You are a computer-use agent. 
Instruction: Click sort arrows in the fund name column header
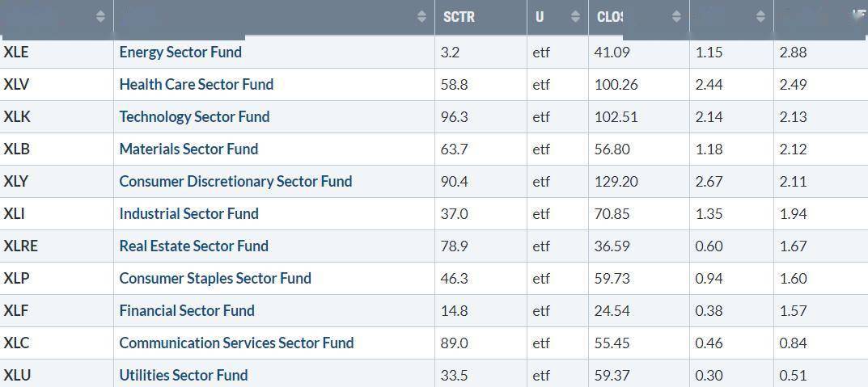click(421, 16)
